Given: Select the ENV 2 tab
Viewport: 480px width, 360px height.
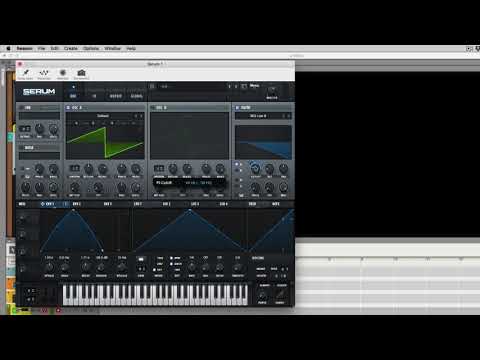Looking at the screenshot, I should [x=76, y=204].
